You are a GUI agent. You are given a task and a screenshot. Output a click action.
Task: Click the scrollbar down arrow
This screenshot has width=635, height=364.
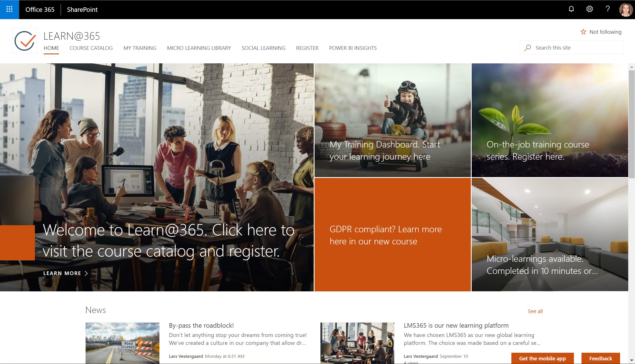(x=632, y=360)
